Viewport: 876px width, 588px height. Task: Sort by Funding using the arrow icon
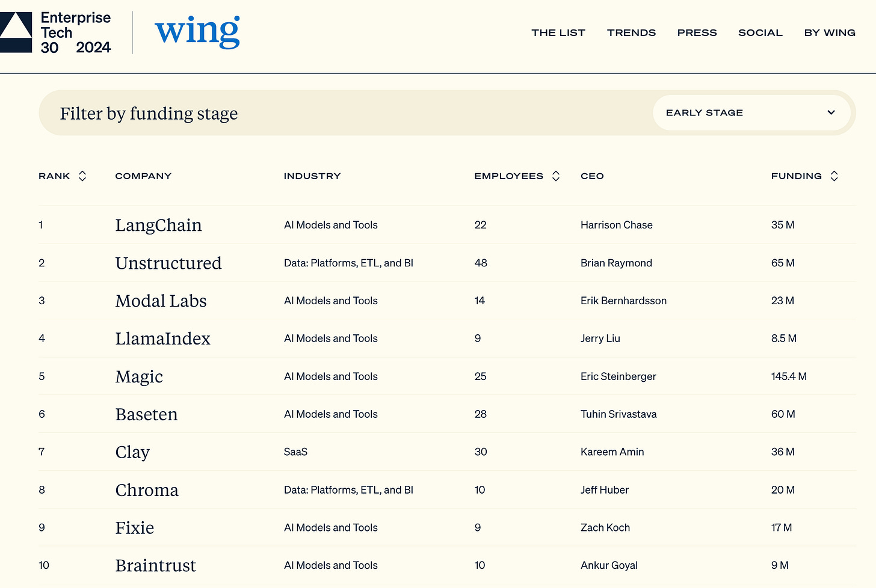834,176
